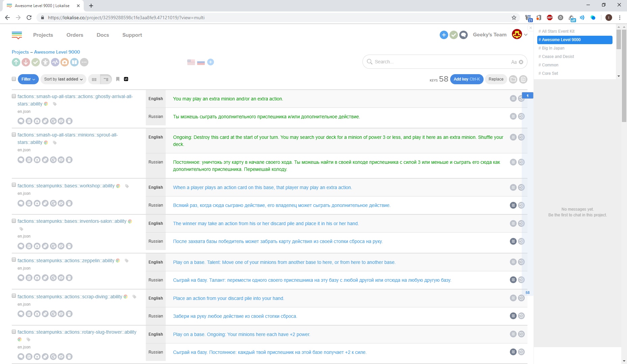The image size is (627, 364).
Task: Check the workshop ability key checkbox
Action: (x=14, y=185)
